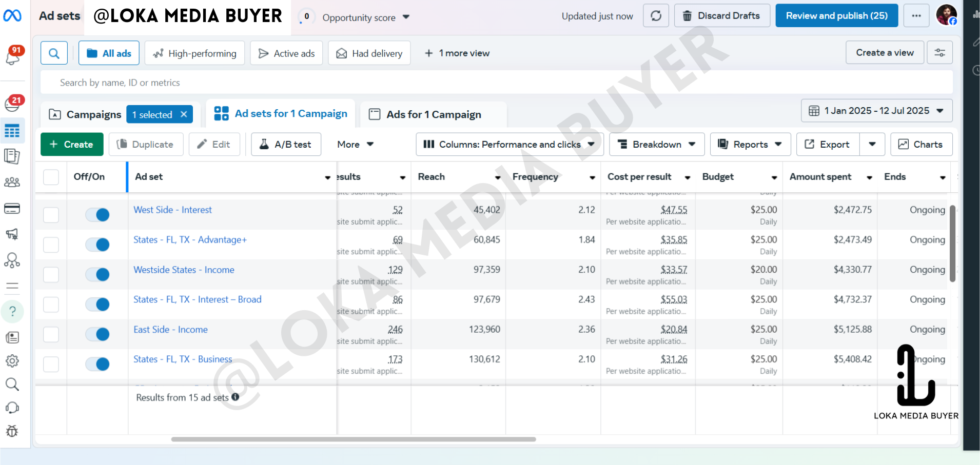Open the States - FL, TX - Business link

click(183, 359)
